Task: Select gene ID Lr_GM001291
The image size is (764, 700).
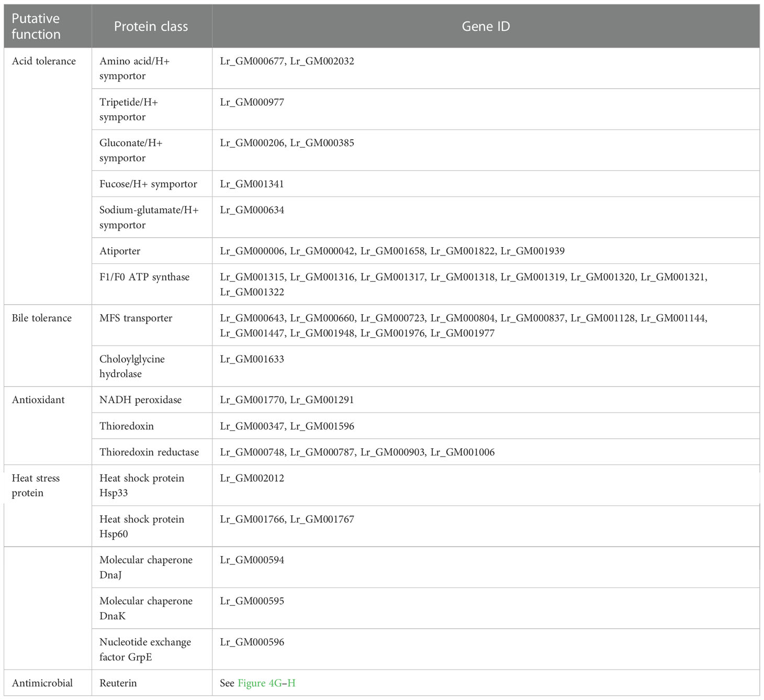Action: pos(322,400)
